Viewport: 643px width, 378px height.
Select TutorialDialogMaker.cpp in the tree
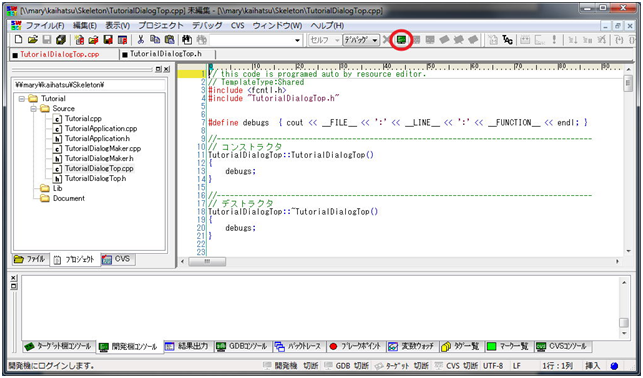(x=103, y=148)
